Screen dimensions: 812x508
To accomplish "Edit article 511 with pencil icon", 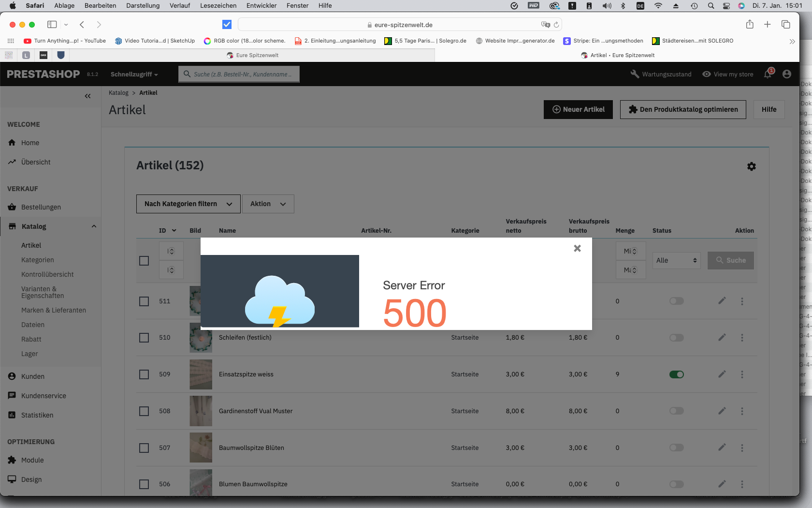I will [722, 301].
